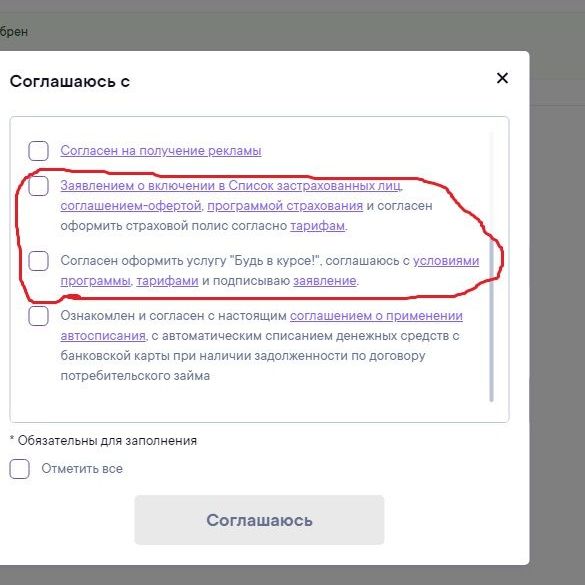Close the Соглашаюсь с dialog with X
This screenshot has width=585, height=585.
(x=502, y=78)
